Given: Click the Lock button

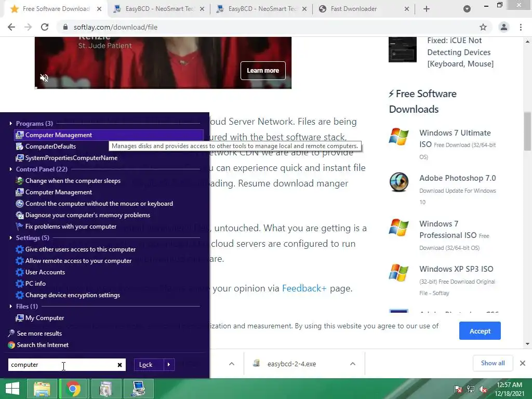Looking at the screenshot, I should [x=149, y=365].
